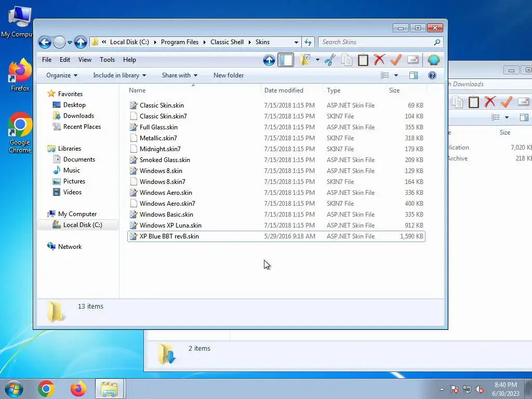This screenshot has height=399, width=532.
Task: Sort by the Name column header
Action: point(193,90)
